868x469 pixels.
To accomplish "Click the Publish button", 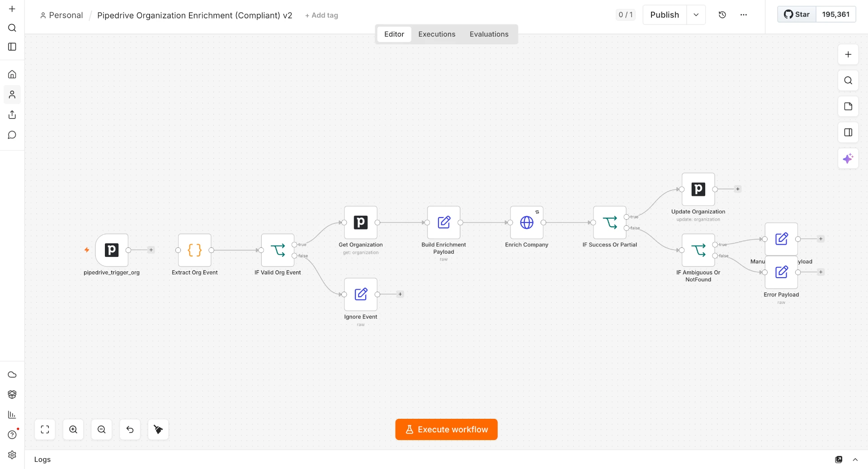I will point(665,15).
